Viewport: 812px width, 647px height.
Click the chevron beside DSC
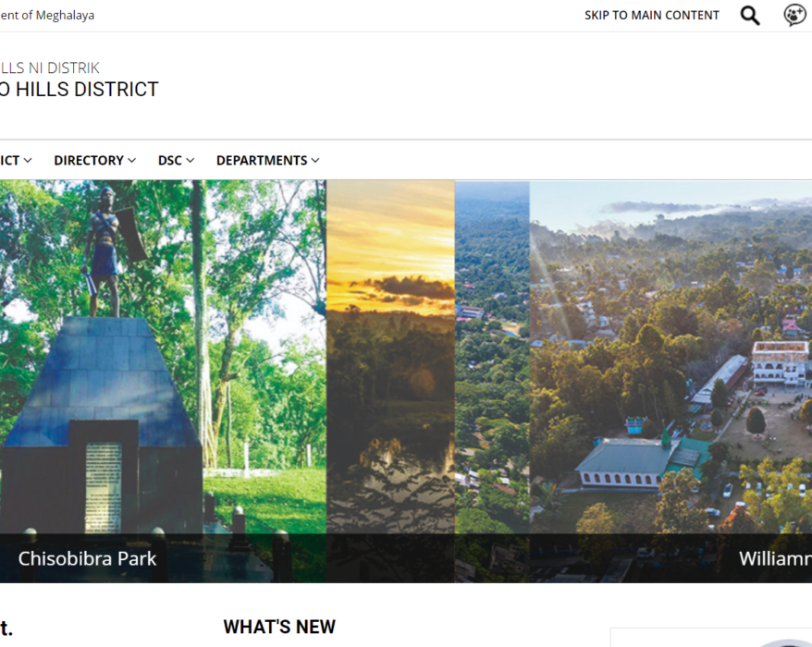(x=191, y=161)
